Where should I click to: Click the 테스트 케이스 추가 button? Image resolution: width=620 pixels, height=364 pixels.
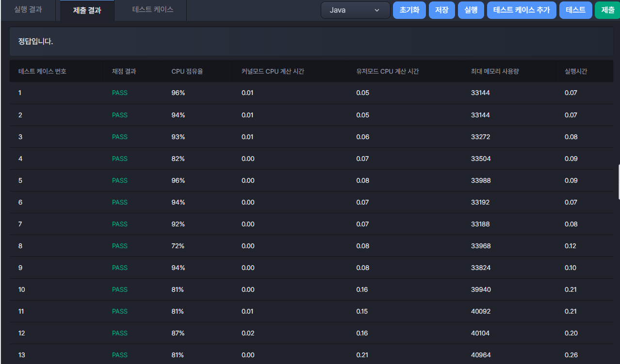pyautogui.click(x=522, y=10)
